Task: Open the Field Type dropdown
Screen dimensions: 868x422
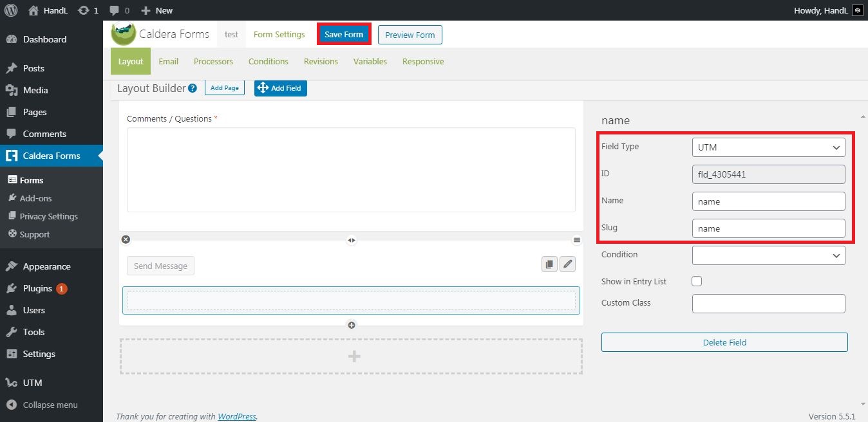Action: click(x=768, y=147)
